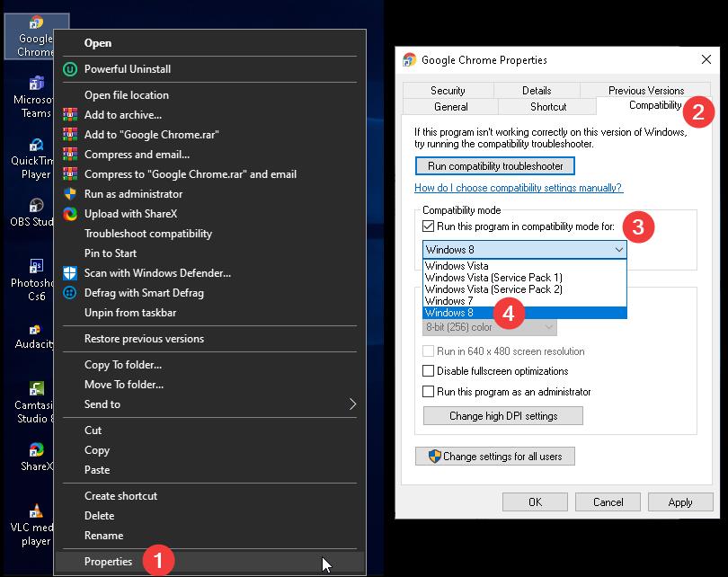Click Change high DPI settings button
The image size is (728, 577).
[x=503, y=415]
